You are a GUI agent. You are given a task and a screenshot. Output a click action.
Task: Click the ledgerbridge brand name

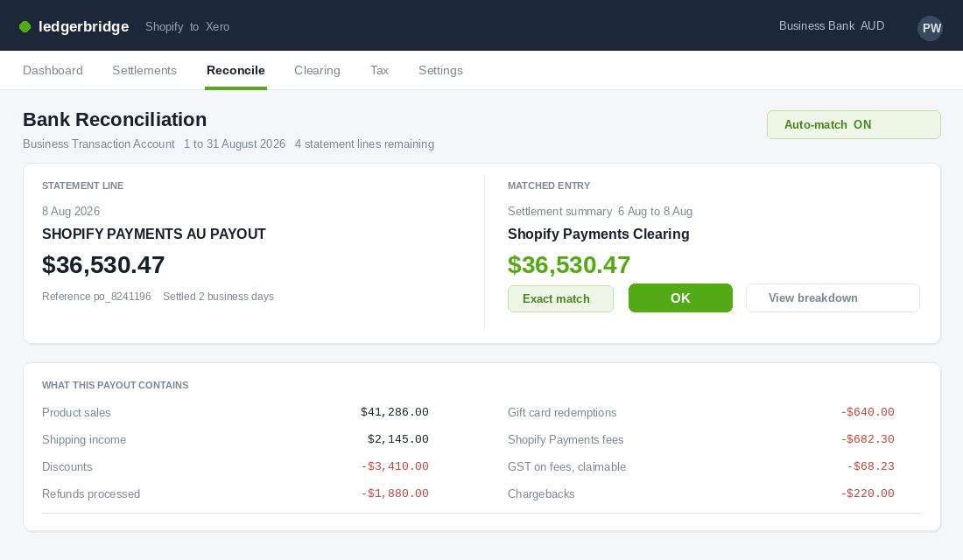pyautogui.click(x=83, y=26)
